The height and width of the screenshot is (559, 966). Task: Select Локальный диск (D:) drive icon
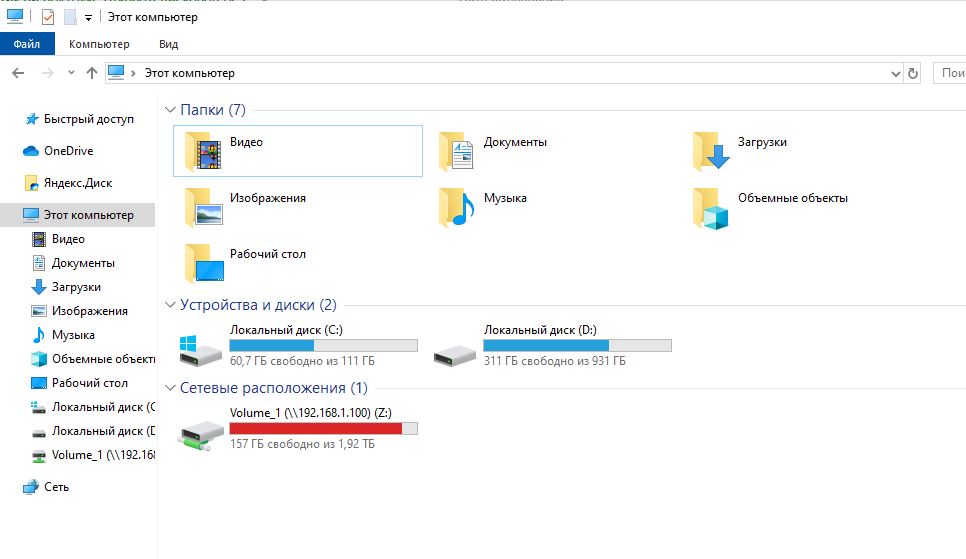(x=455, y=350)
